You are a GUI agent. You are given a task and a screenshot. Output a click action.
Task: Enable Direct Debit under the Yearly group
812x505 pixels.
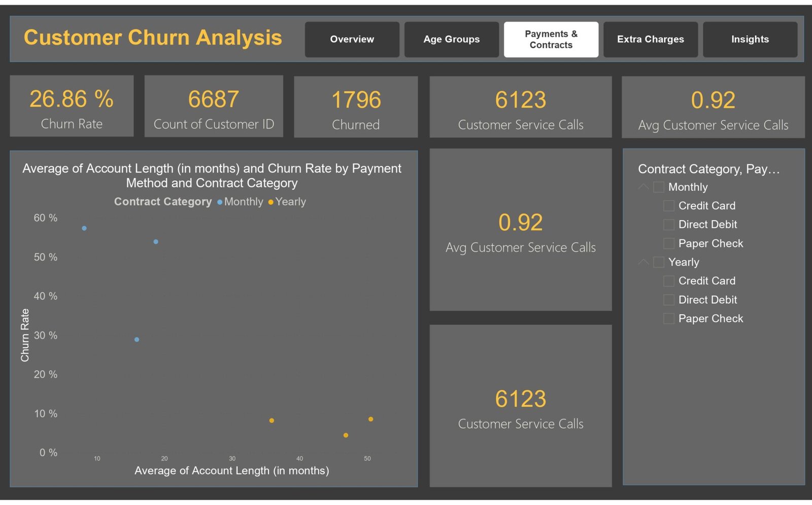click(669, 300)
